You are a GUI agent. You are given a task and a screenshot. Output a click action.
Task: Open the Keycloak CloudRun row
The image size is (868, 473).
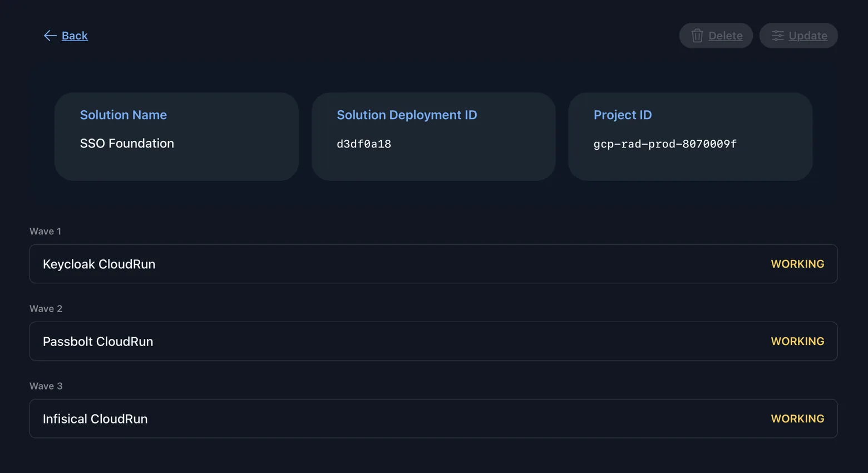point(433,264)
